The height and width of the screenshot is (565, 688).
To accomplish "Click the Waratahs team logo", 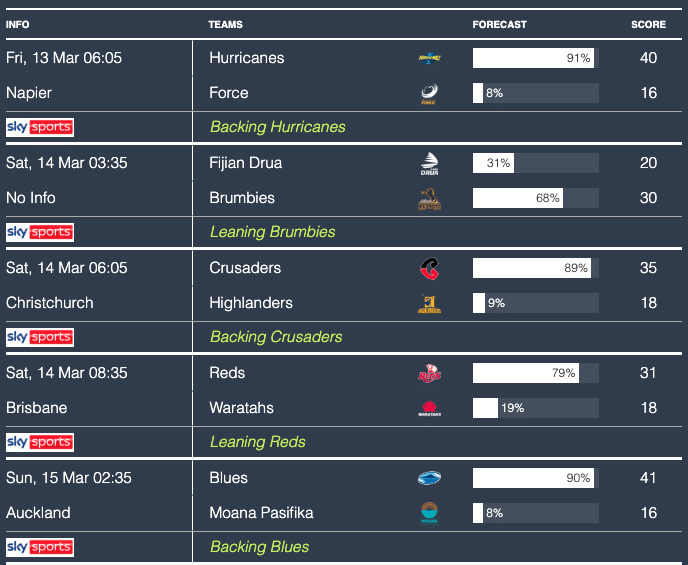I will point(429,409).
